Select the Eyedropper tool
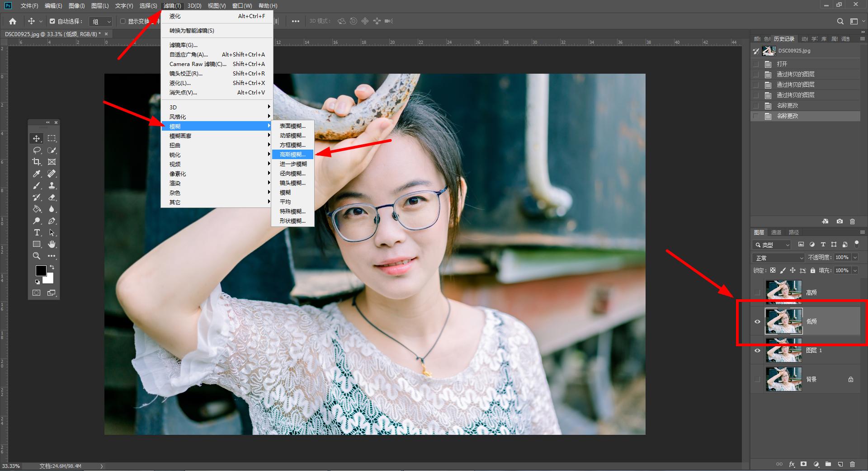 coord(37,174)
